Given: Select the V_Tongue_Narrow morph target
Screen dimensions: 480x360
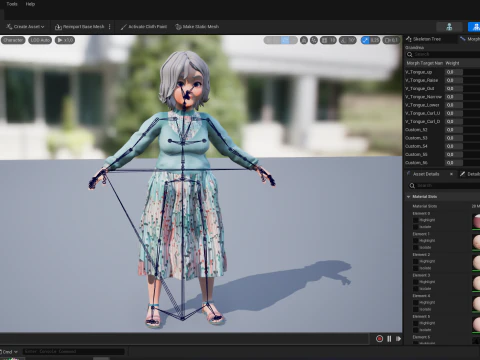Looking at the screenshot, I should (423, 97).
